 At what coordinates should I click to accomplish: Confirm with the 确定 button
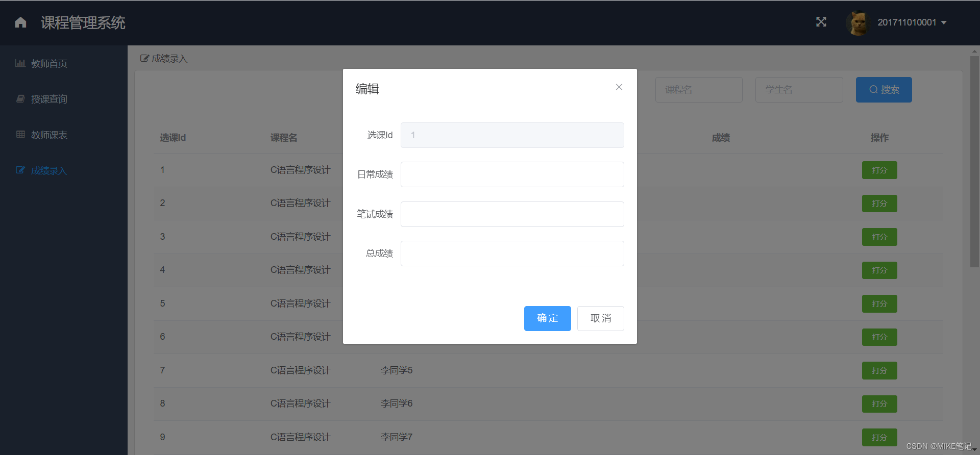click(548, 318)
